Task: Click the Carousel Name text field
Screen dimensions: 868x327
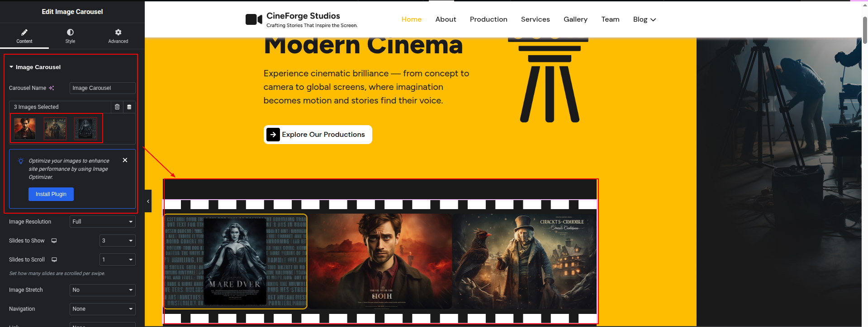Action: click(x=102, y=88)
